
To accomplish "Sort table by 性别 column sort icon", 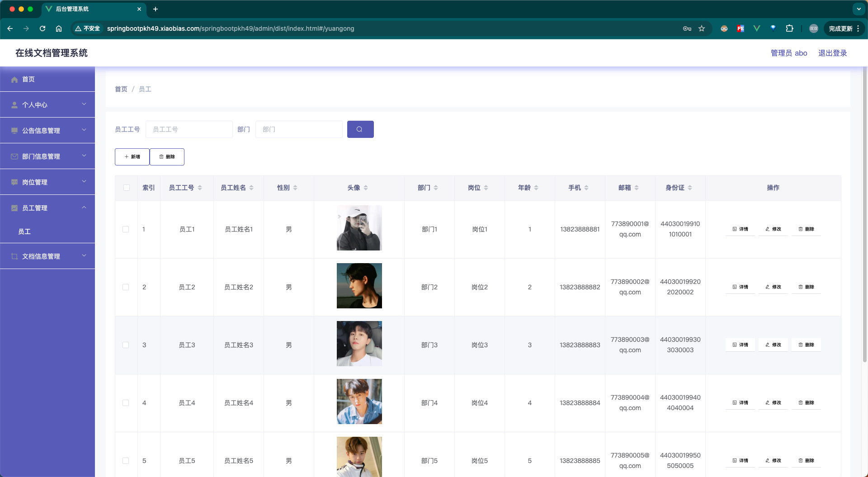I will click(x=295, y=188).
